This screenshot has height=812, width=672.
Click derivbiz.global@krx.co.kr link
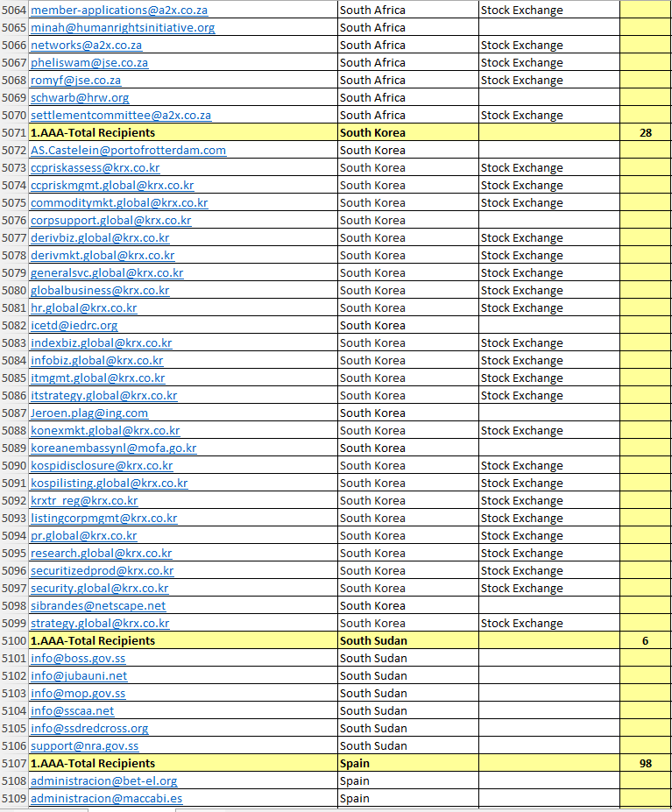click(x=100, y=238)
